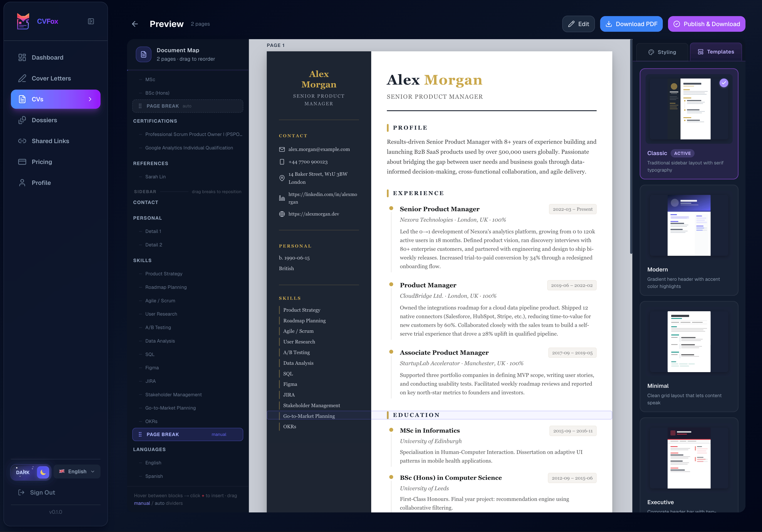Select the Modern template thumbnail
This screenshot has width=762, height=532.
pyautogui.click(x=689, y=226)
